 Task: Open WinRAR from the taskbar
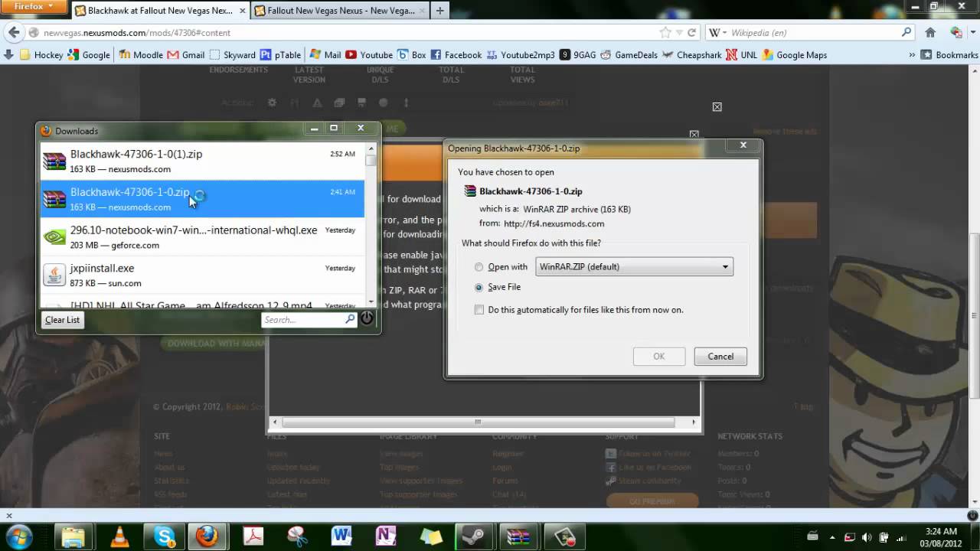[518, 536]
